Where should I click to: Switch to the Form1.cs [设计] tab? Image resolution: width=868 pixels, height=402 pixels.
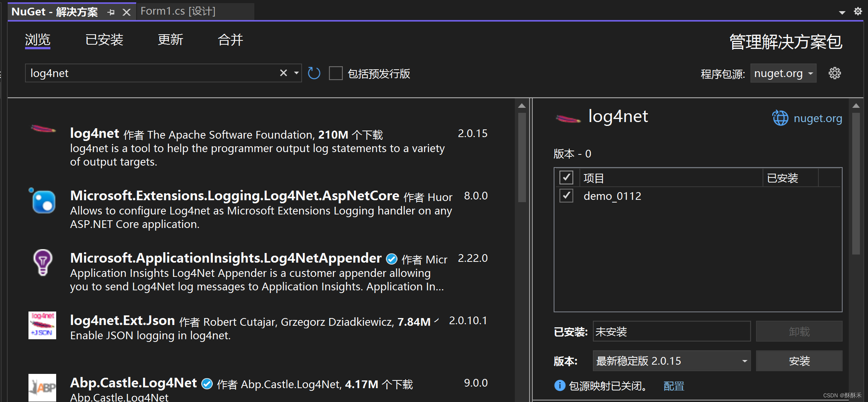tap(178, 11)
